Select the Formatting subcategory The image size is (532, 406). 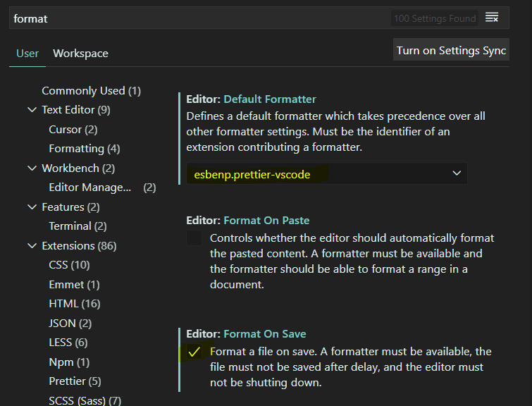(x=85, y=149)
